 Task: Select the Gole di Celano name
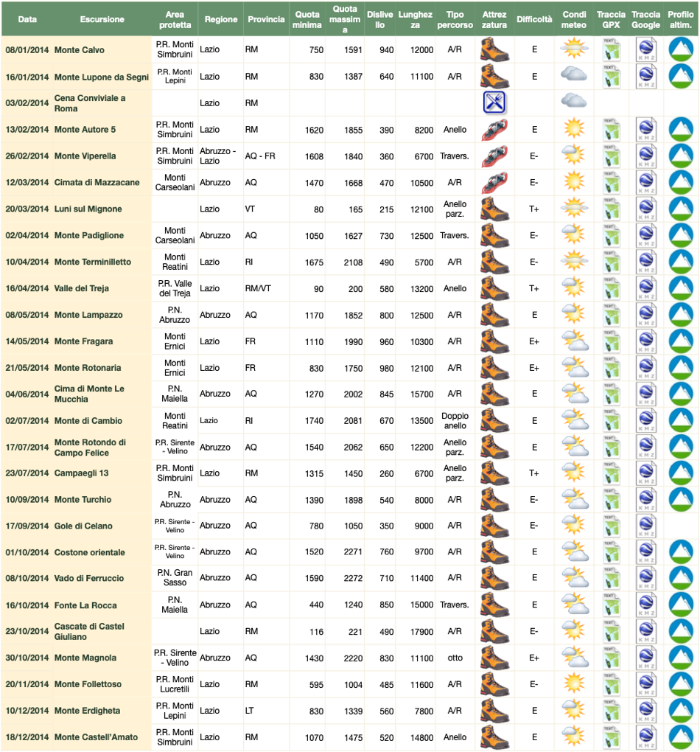pos(83,526)
